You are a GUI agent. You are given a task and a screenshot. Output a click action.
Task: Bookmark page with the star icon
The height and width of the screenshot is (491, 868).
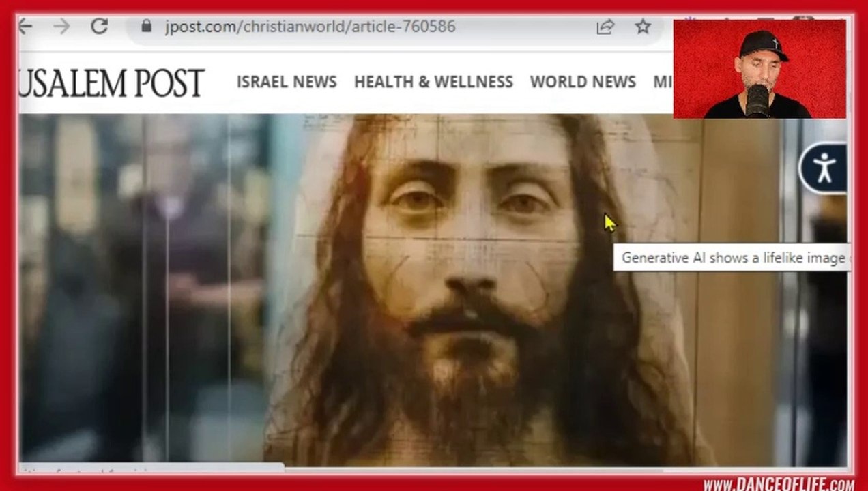click(643, 27)
